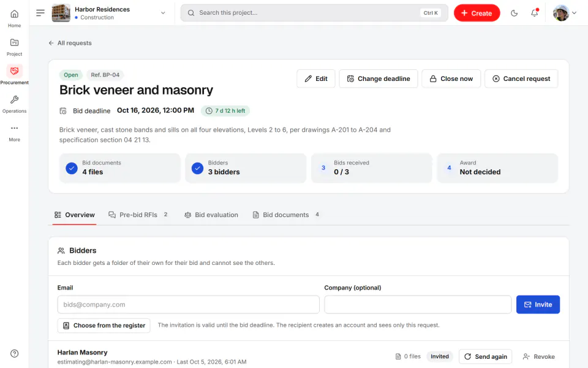Click the 7 d 12 h left badge
The height and width of the screenshot is (368, 588).
pos(225,111)
